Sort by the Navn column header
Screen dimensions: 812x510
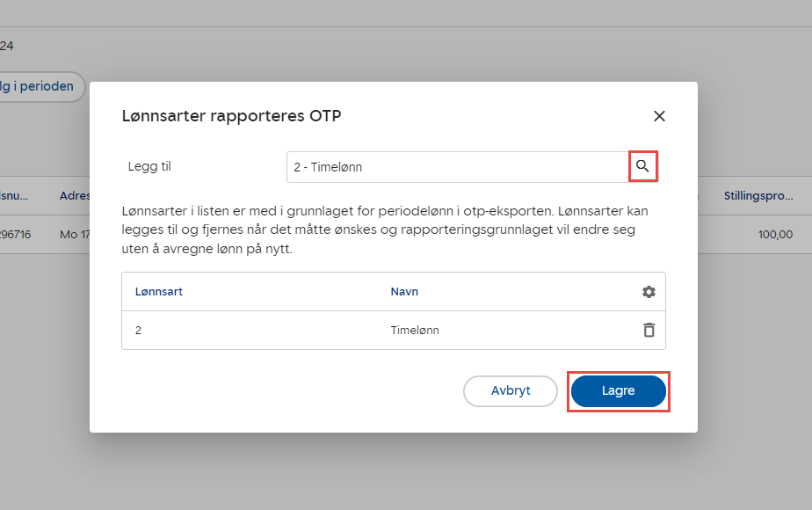(404, 292)
